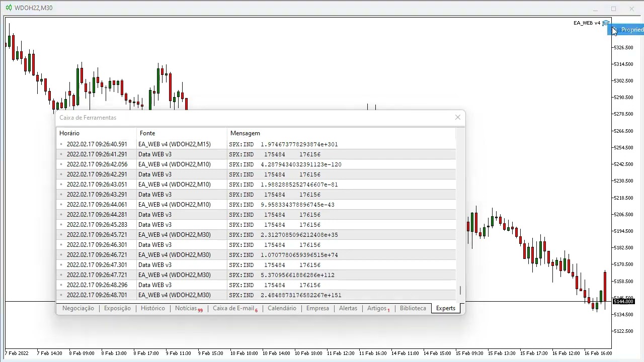
Task: Click the EA_WEB v4 (WDOH22,M15) source cell
Action: (175, 144)
